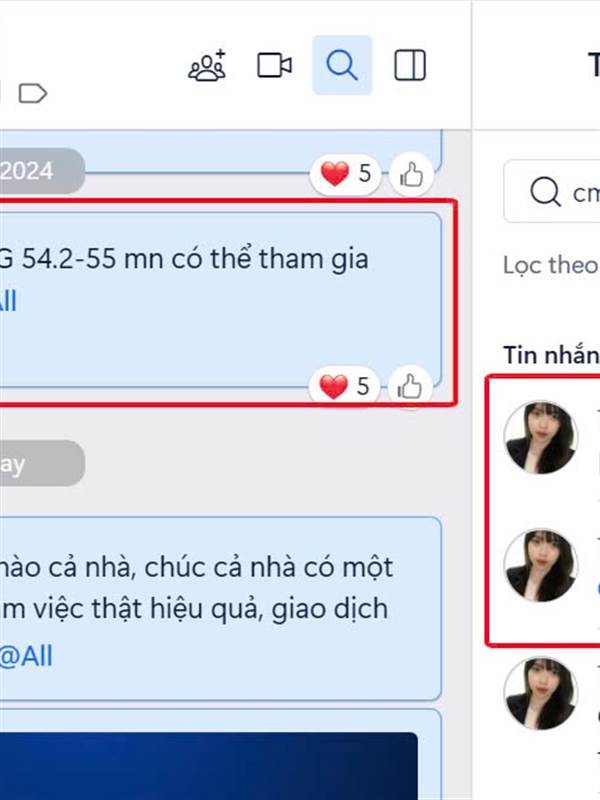Screen dimensions: 600x800
Task: Select the second search result avatar
Action: [541, 565]
